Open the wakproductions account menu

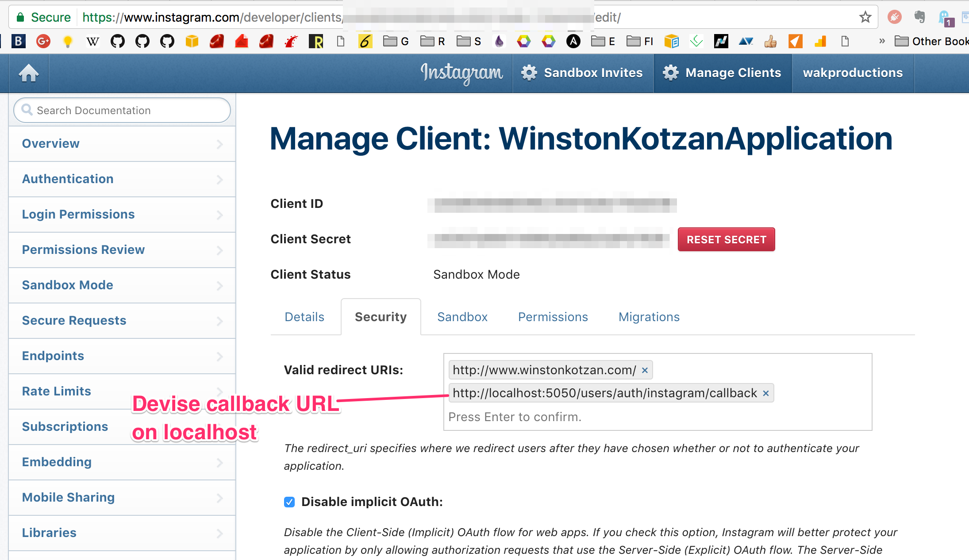853,73
